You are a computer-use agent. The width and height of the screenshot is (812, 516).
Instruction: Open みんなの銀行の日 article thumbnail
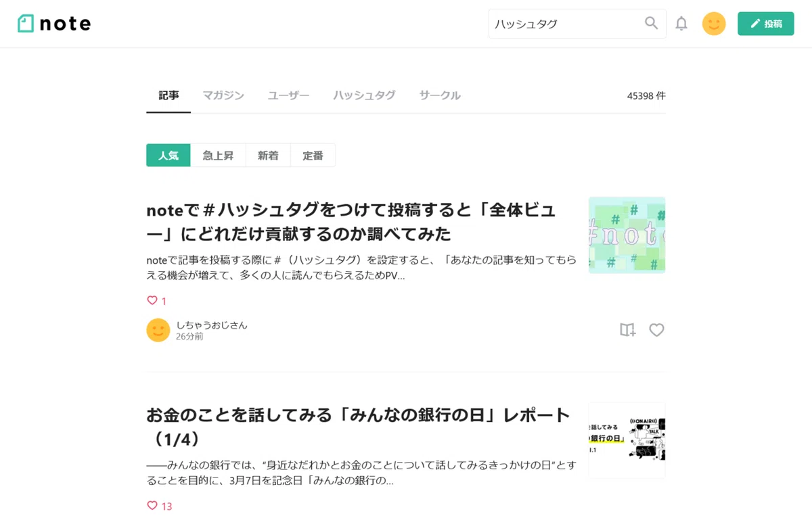tap(627, 440)
